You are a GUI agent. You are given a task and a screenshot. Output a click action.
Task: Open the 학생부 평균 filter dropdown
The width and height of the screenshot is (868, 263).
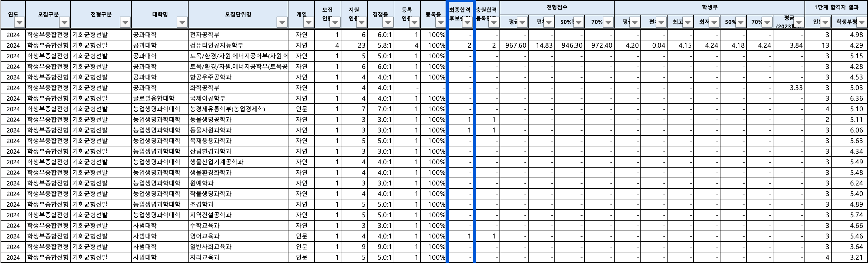point(634,22)
